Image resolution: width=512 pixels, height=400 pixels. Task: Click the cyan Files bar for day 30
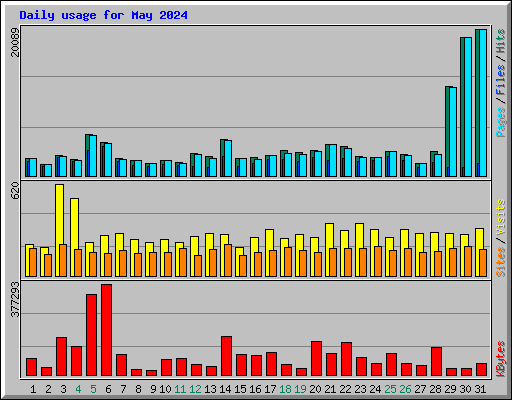pos(468,107)
